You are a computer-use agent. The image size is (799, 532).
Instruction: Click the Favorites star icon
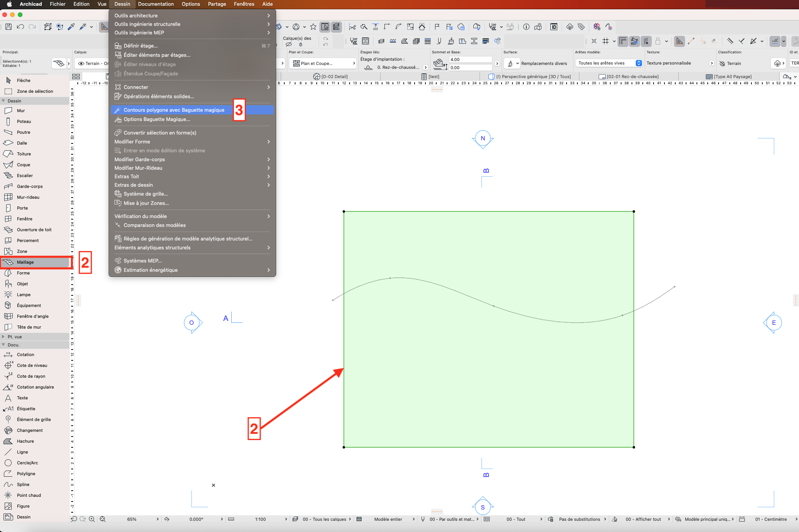(x=313, y=27)
